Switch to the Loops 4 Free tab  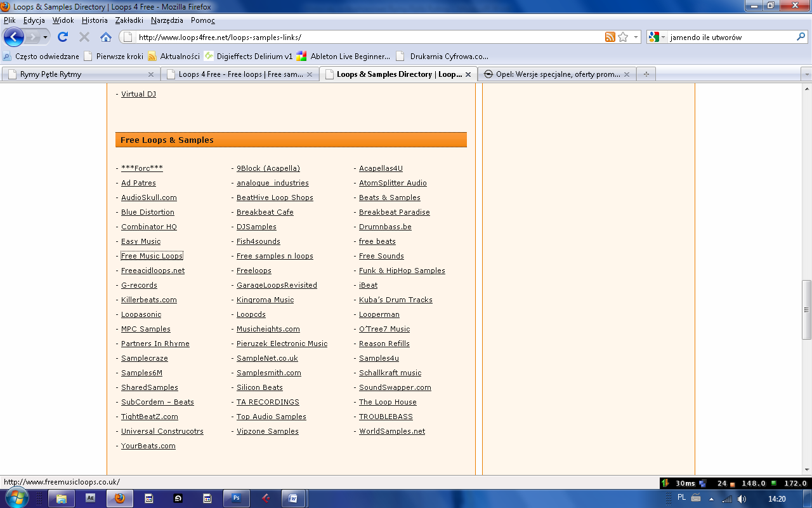click(x=239, y=74)
